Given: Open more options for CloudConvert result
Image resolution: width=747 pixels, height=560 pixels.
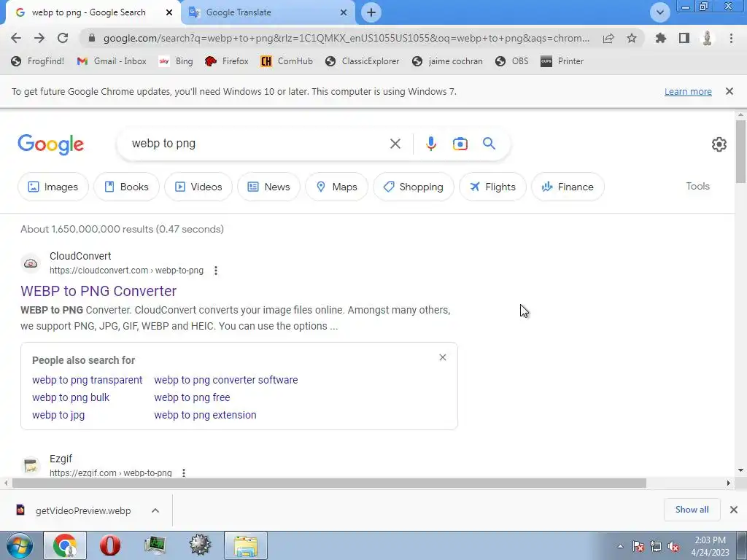Looking at the screenshot, I should (216, 271).
